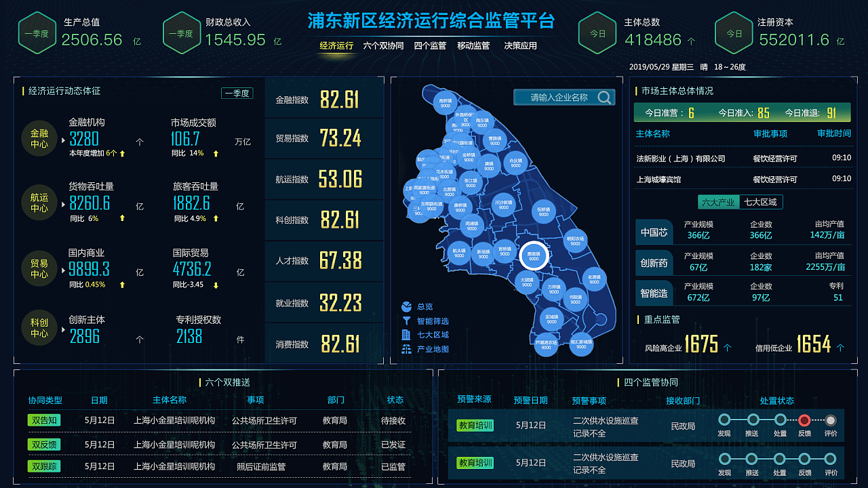This screenshot has height=488, width=868.
Task: Click 双反馈 tag
Action: click(44, 445)
